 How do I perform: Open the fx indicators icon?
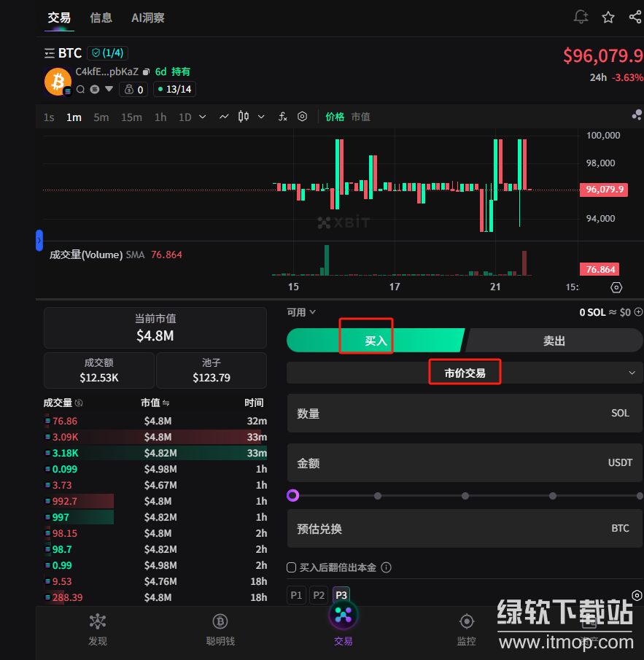(282, 117)
